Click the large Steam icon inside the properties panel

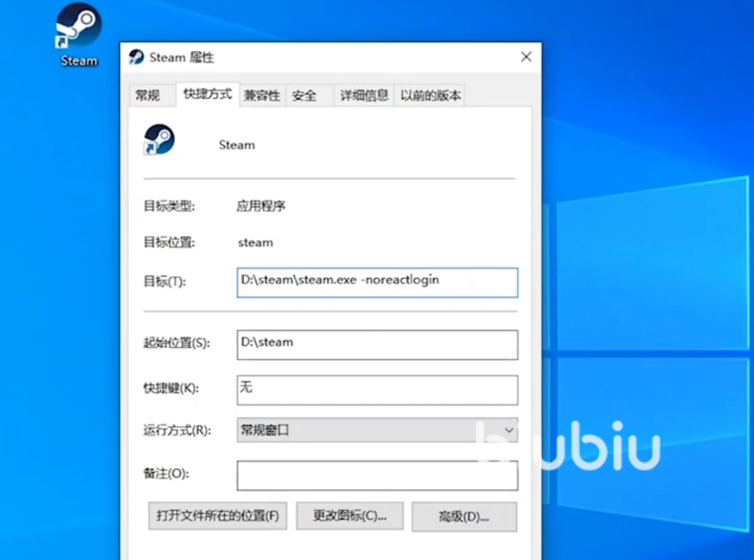click(159, 140)
